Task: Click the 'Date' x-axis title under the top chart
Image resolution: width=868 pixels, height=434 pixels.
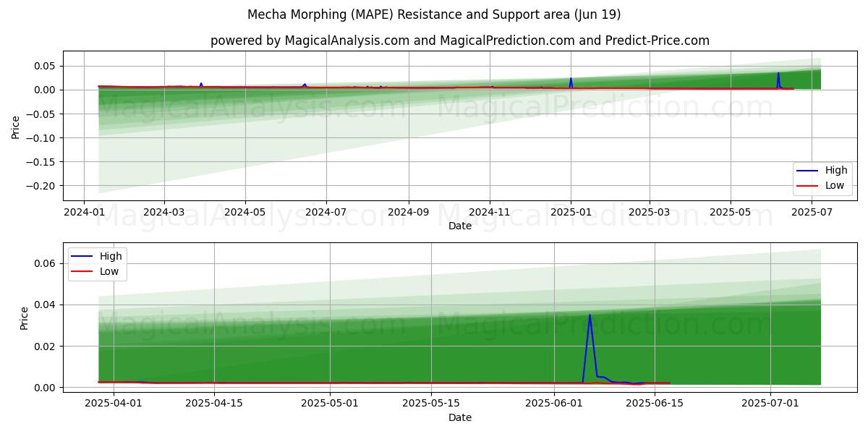Action: pyautogui.click(x=460, y=226)
